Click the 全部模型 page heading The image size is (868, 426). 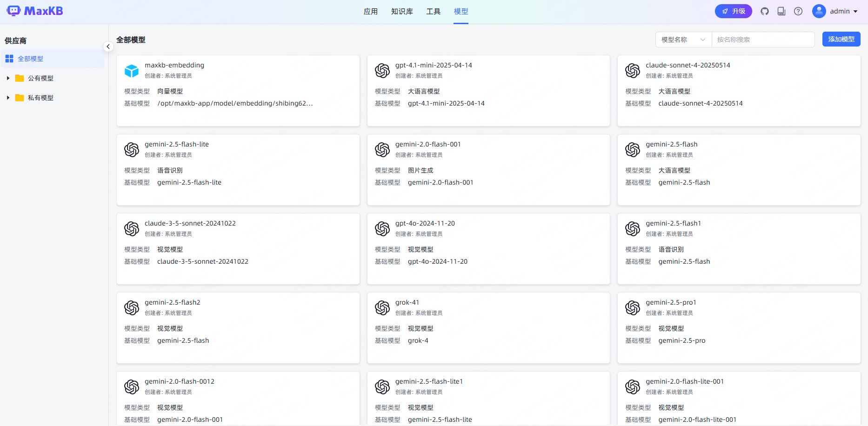click(131, 40)
